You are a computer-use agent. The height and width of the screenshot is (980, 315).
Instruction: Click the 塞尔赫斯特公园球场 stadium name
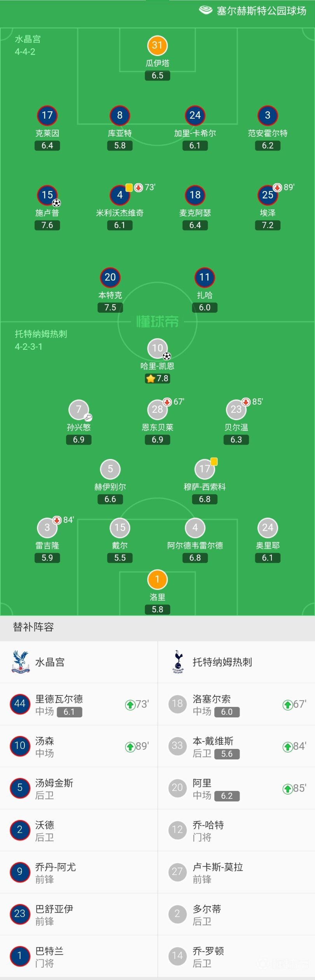click(261, 11)
